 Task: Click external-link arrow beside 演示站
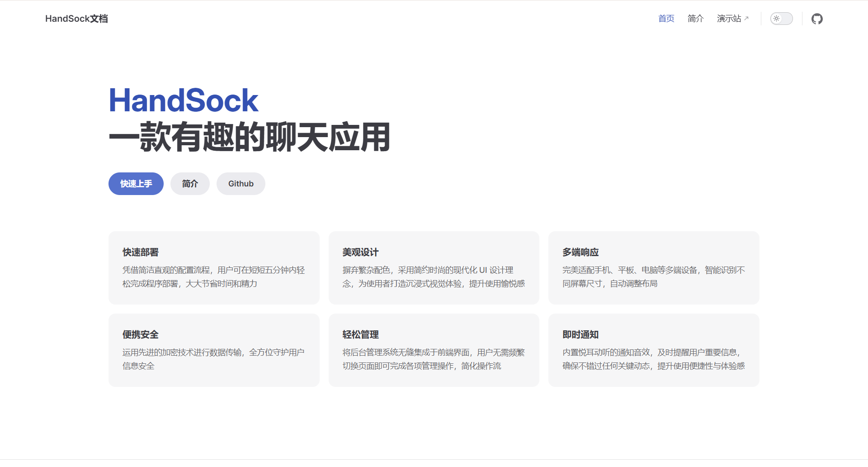pyautogui.click(x=746, y=18)
